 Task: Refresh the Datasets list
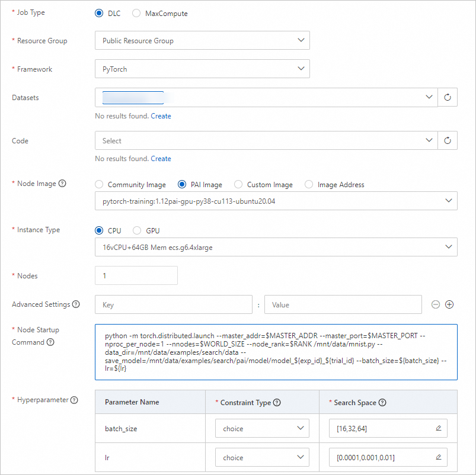click(448, 98)
